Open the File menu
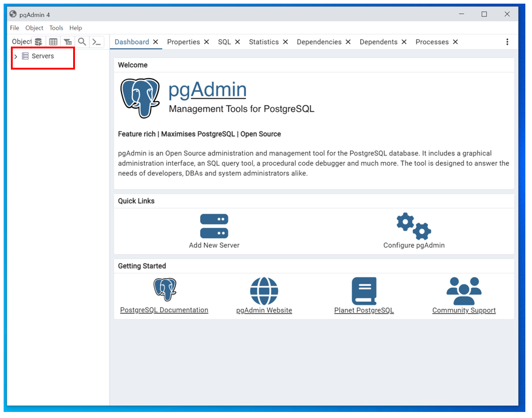The height and width of the screenshot is (418, 532). (x=15, y=28)
